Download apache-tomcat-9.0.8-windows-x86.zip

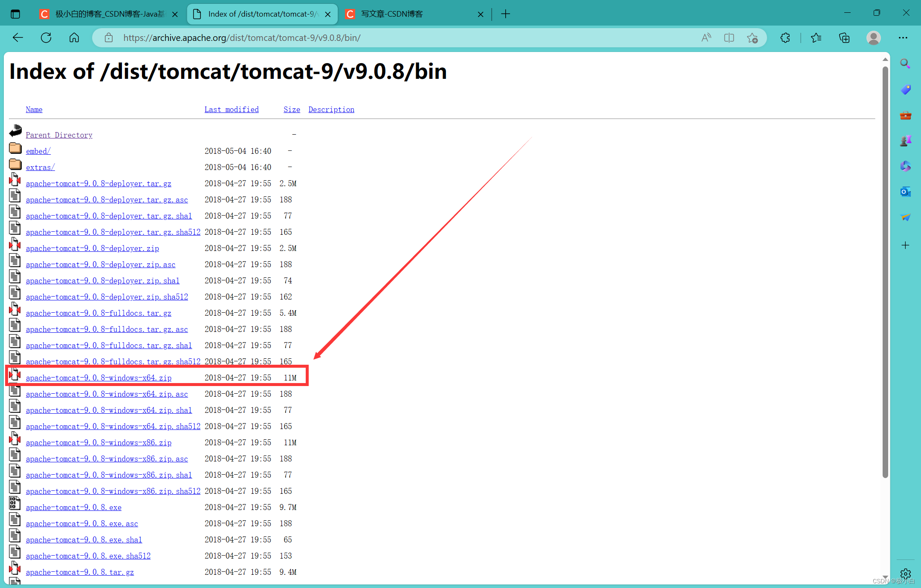[x=98, y=443]
